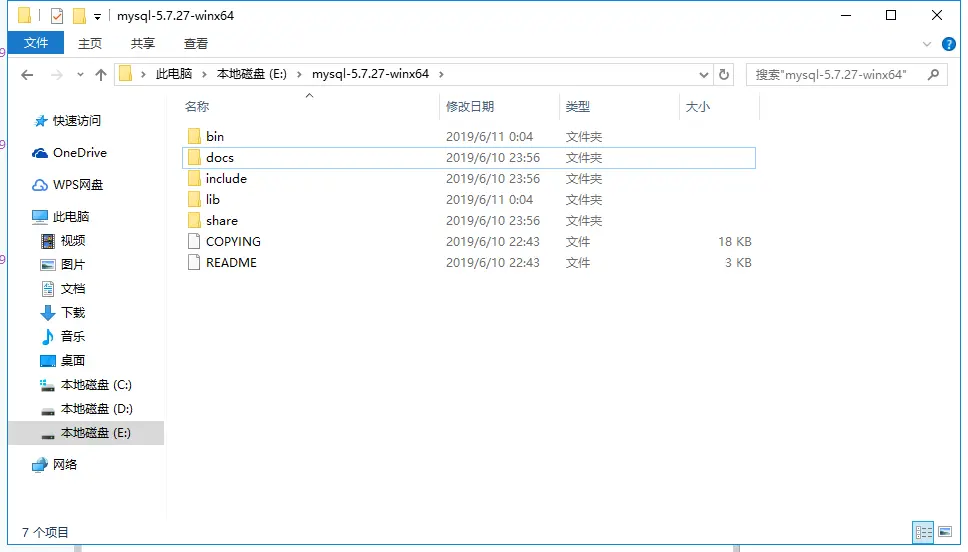
Task: Open the 文件 ribbon tab
Action: [36, 43]
